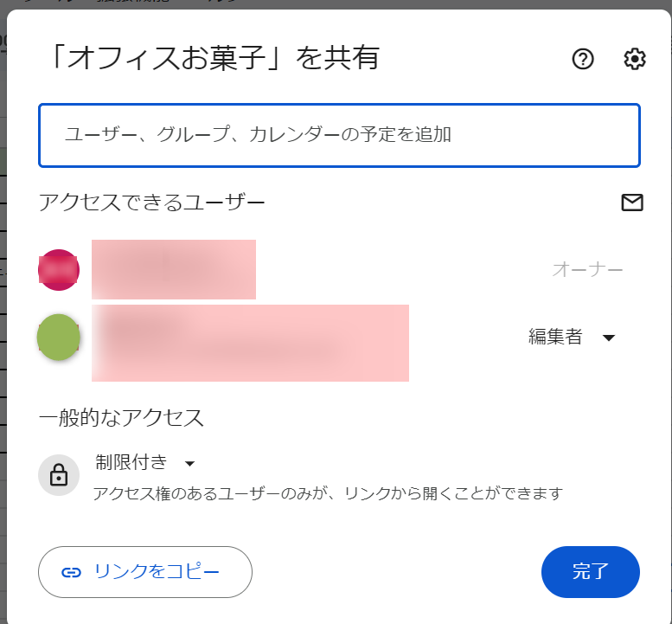Viewport: 672px width, 624px height.
Task: Click the アクセスできるユーザー heading
Action: (x=151, y=203)
